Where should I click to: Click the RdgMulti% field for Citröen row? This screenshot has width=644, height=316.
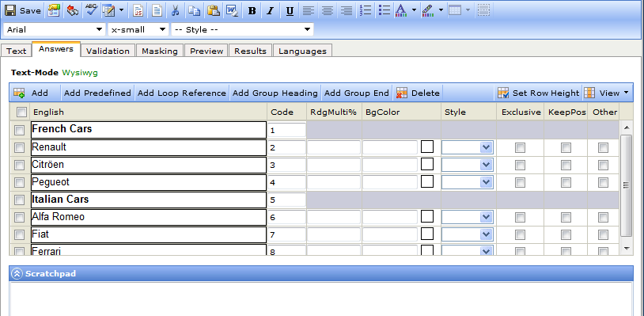[334, 165]
